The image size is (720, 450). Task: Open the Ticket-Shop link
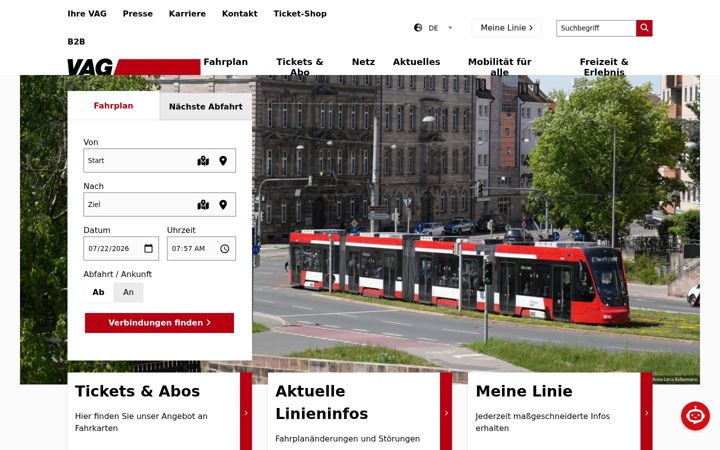click(x=300, y=14)
